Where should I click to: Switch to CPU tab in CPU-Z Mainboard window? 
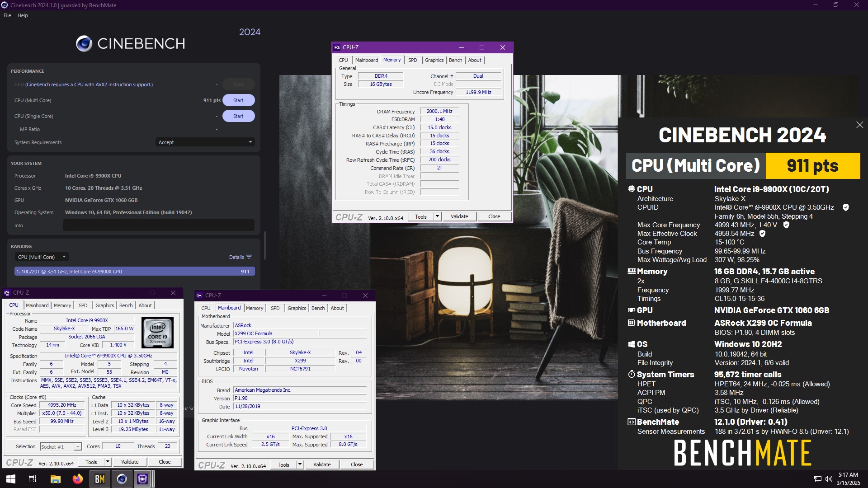pyautogui.click(x=206, y=308)
